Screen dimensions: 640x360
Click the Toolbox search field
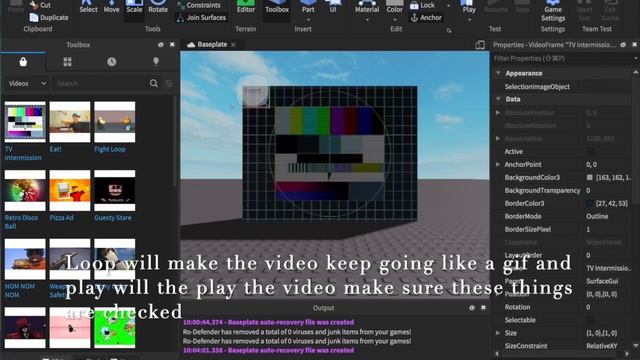tap(100, 83)
